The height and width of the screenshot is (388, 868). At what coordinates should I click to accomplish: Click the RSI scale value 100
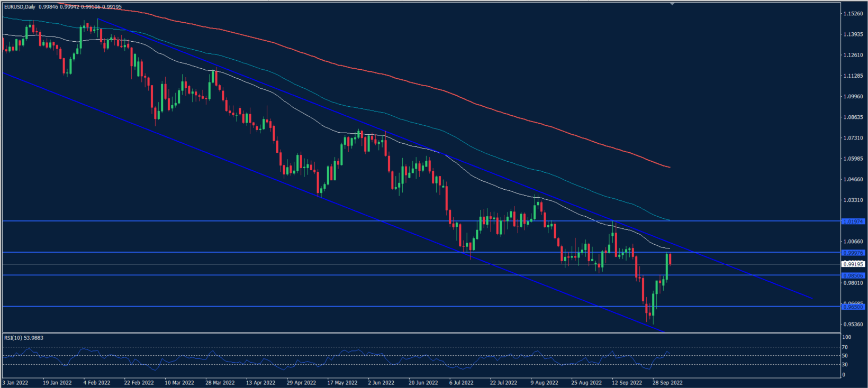coord(847,337)
